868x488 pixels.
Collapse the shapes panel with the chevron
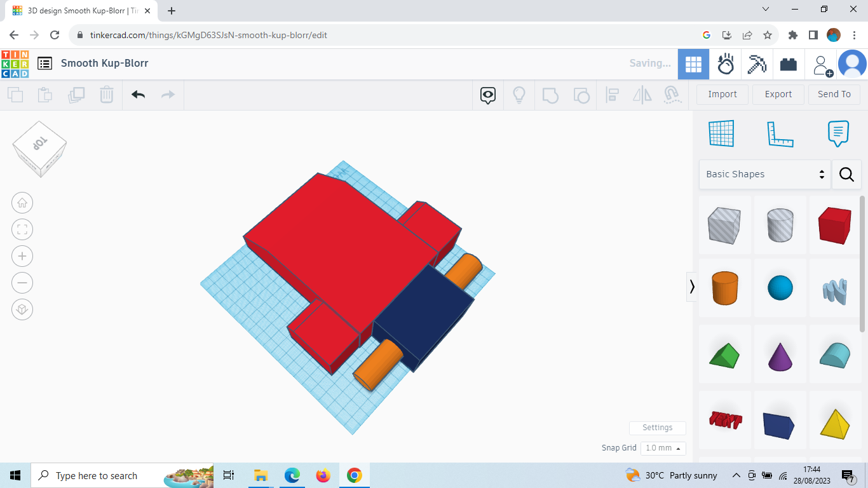tap(692, 287)
